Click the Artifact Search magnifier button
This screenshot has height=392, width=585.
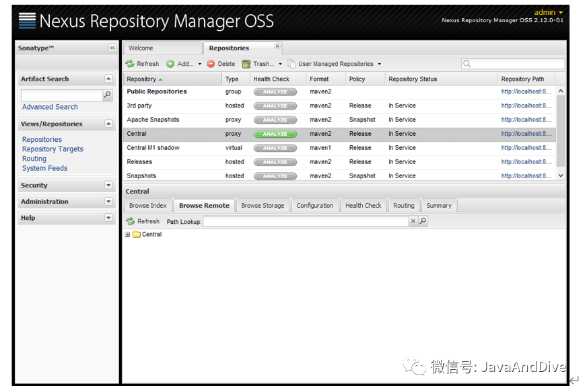pos(108,95)
